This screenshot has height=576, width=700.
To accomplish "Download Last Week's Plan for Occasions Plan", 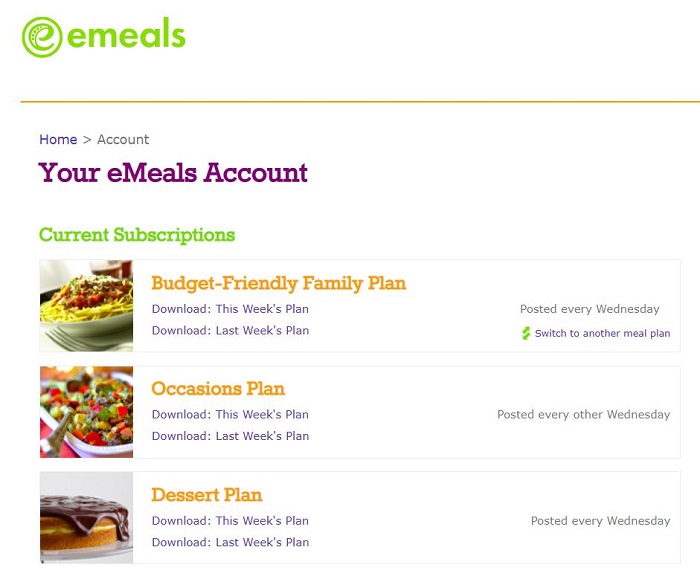I will pyautogui.click(x=230, y=436).
